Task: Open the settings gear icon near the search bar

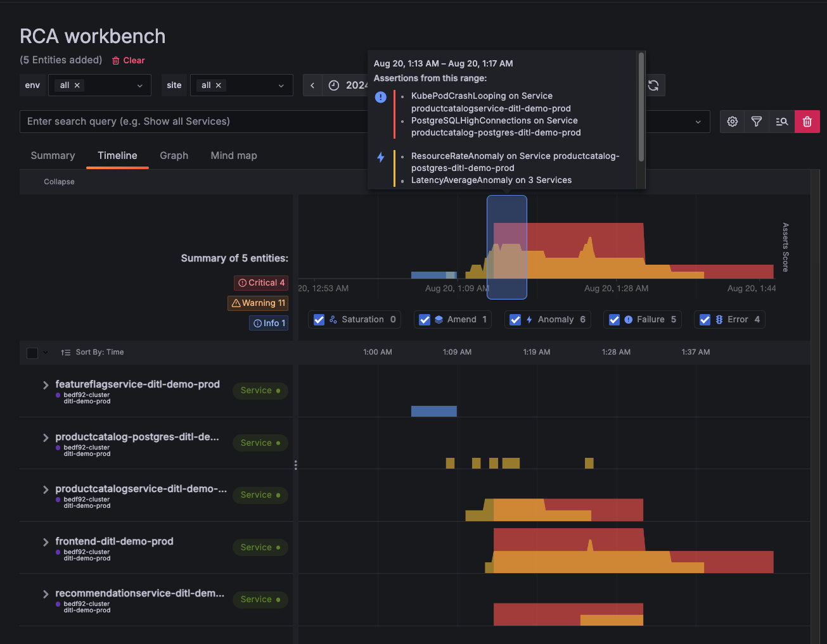Action: 732,122
